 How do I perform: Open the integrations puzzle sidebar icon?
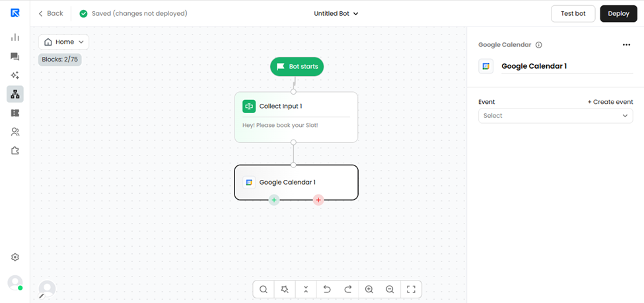click(x=15, y=151)
